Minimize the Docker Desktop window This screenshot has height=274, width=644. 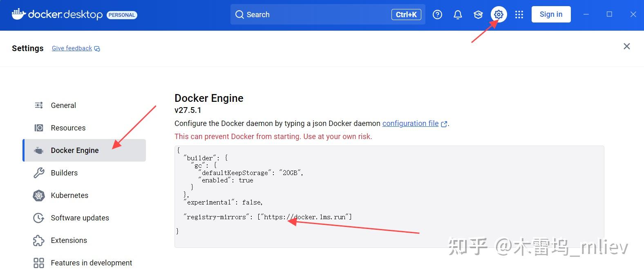(586, 14)
